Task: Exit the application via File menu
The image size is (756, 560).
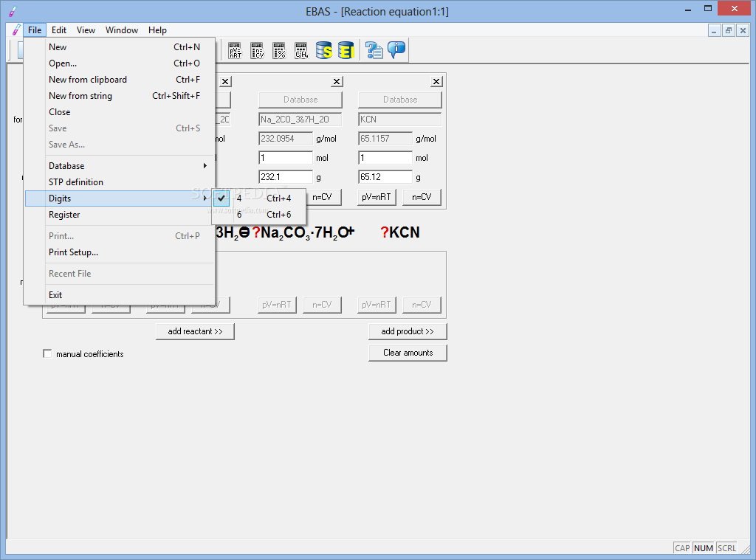Action: (120, 295)
